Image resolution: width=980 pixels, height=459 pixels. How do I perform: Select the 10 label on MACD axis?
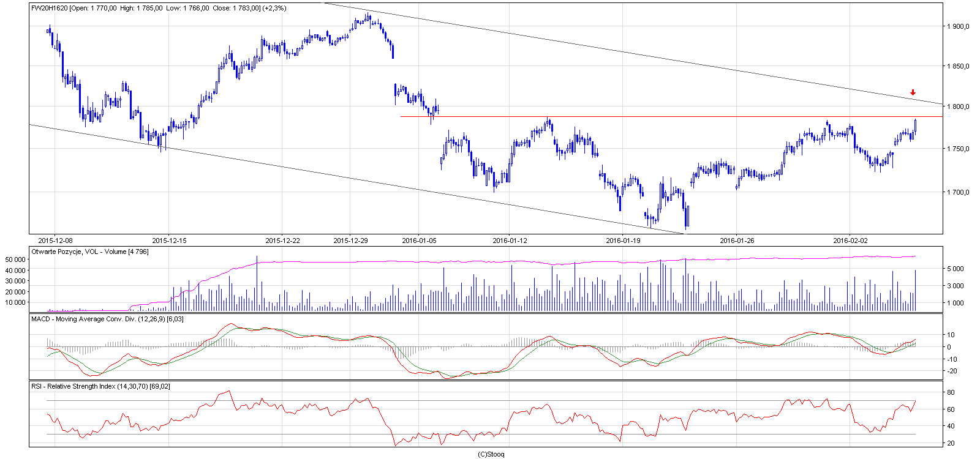pos(952,335)
